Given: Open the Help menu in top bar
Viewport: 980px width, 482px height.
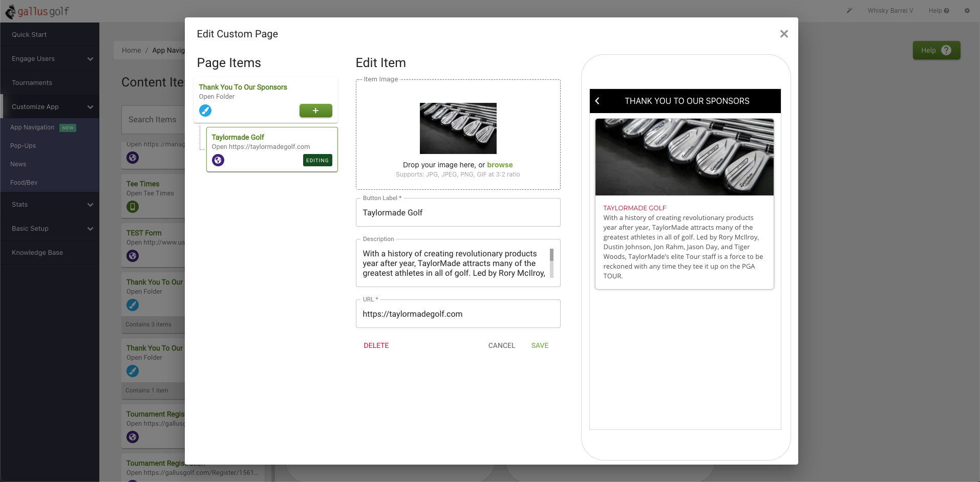Looking at the screenshot, I should tap(939, 10).
